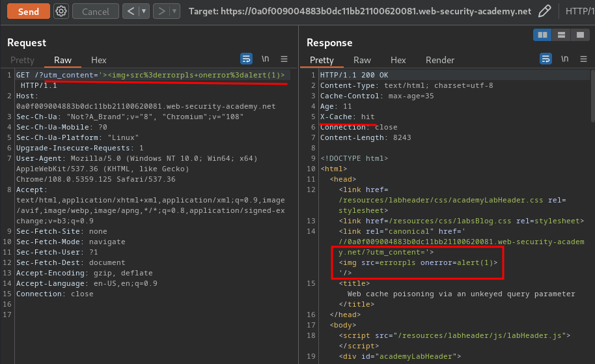The height and width of the screenshot is (364, 595).
Task: Click the Sec-Fetch-Dest: document line
Action: (x=70, y=262)
